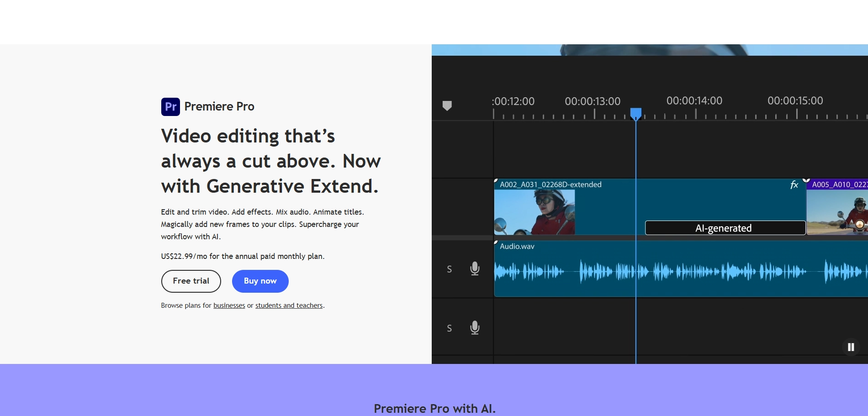
Task: Click the fx badge on the extended clip
Action: 794,184
